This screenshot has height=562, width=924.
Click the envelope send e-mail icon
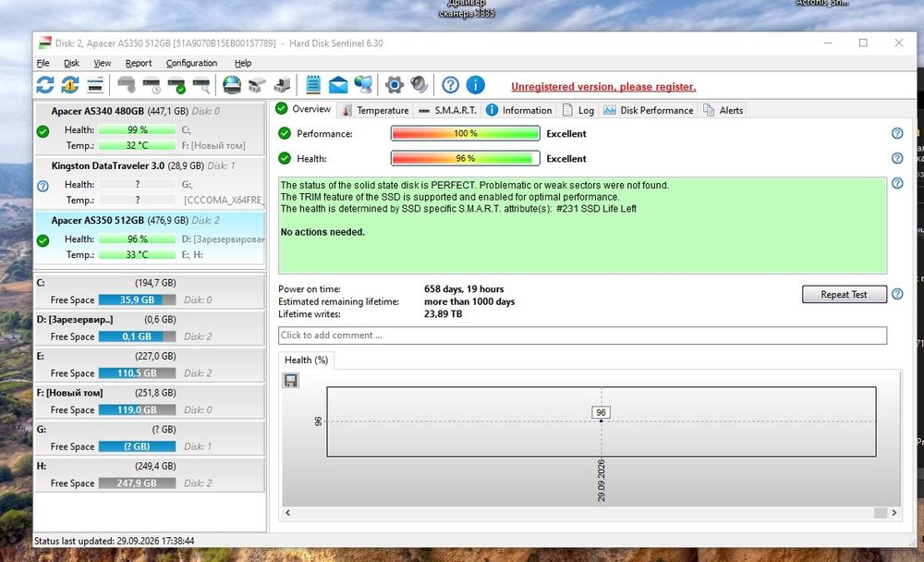click(337, 85)
